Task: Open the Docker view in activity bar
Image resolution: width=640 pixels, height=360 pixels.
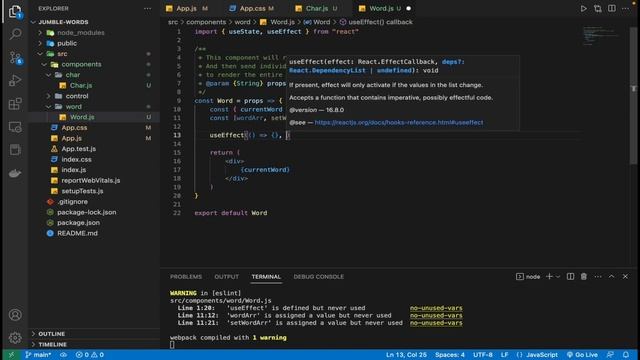Action: coord(15,173)
